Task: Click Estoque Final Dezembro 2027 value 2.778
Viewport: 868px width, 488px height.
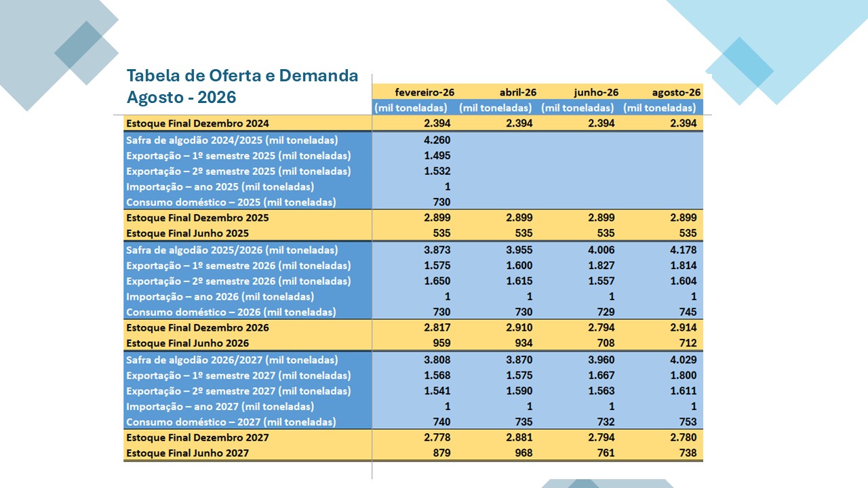Action: pyautogui.click(x=437, y=438)
